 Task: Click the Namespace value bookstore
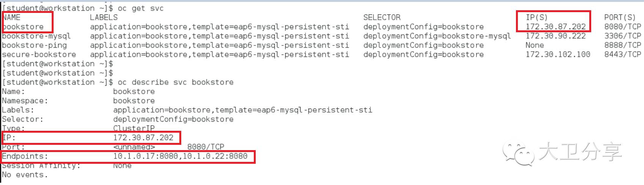click(x=134, y=100)
